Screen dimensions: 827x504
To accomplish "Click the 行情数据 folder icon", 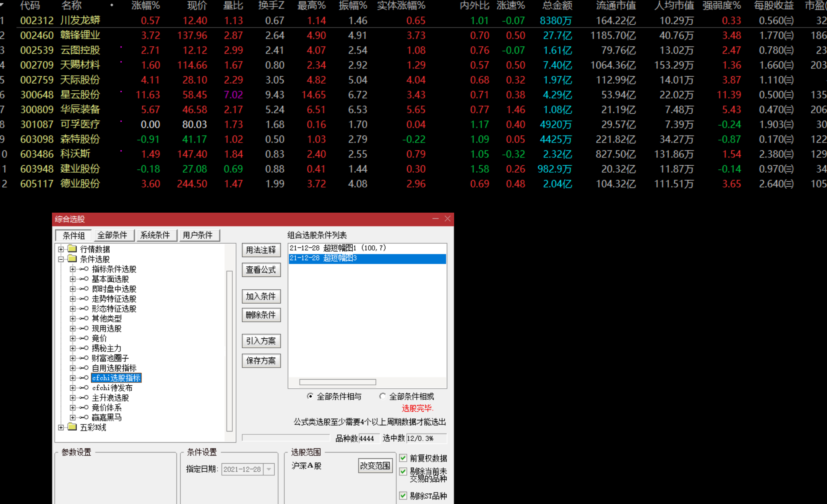I will (x=73, y=249).
